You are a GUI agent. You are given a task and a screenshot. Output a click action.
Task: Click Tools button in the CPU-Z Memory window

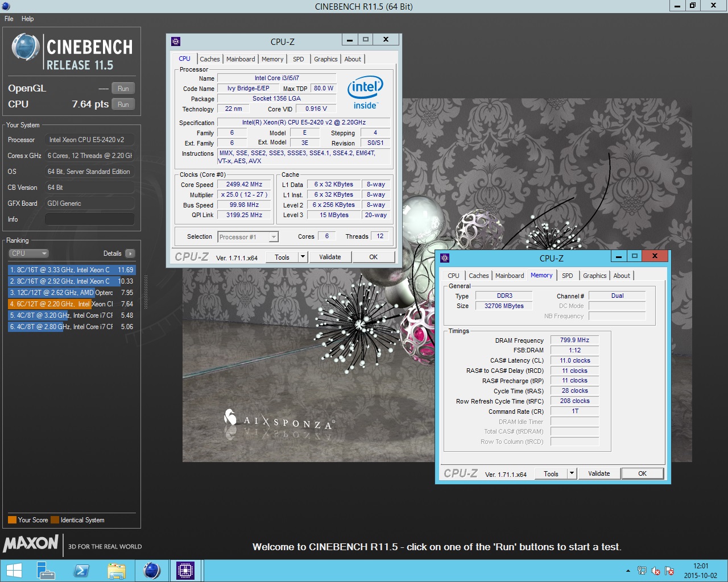click(x=551, y=473)
